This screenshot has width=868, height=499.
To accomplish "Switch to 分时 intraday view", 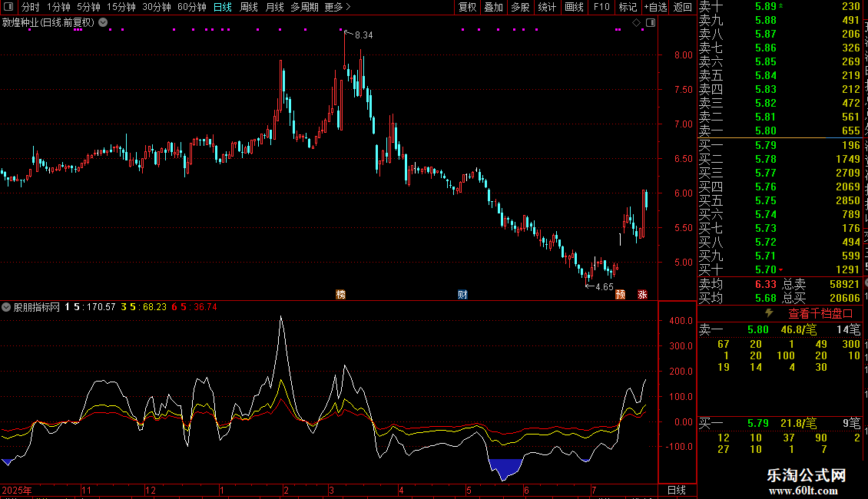I will [30, 7].
